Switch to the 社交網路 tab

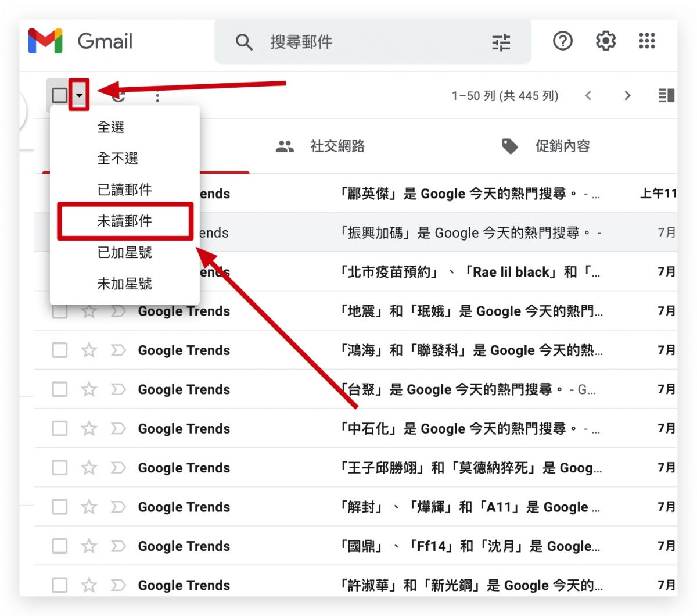(320, 146)
